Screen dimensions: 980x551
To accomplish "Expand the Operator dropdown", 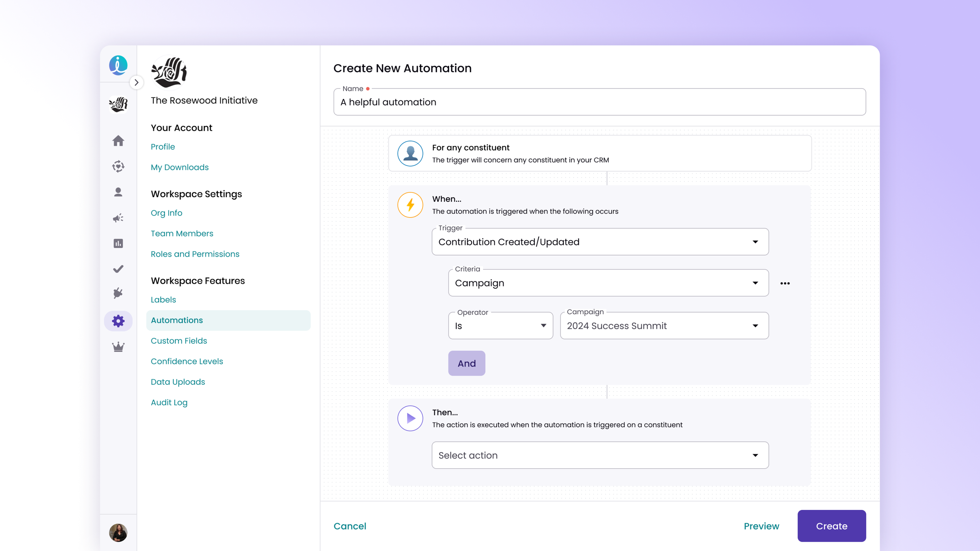I will (x=500, y=326).
